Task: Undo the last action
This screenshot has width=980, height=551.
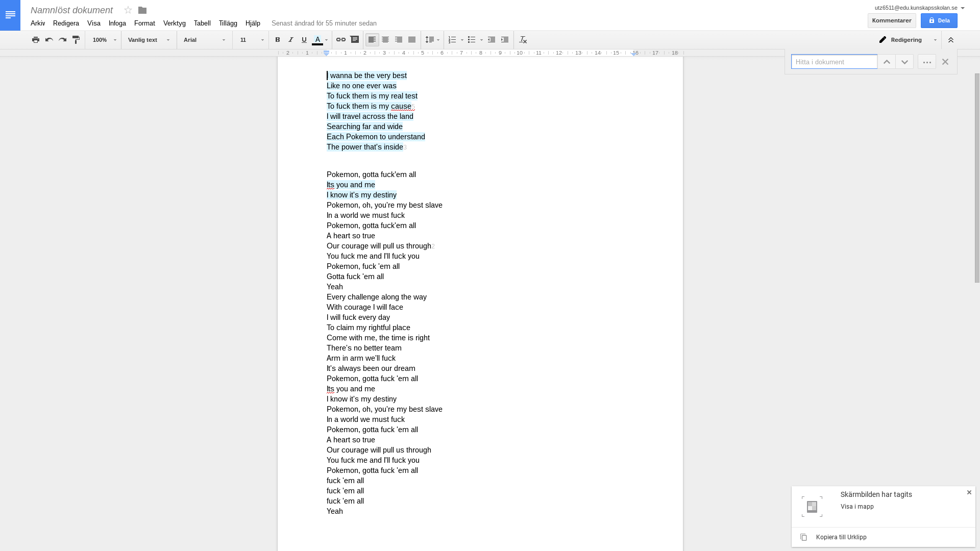Action: (49, 40)
